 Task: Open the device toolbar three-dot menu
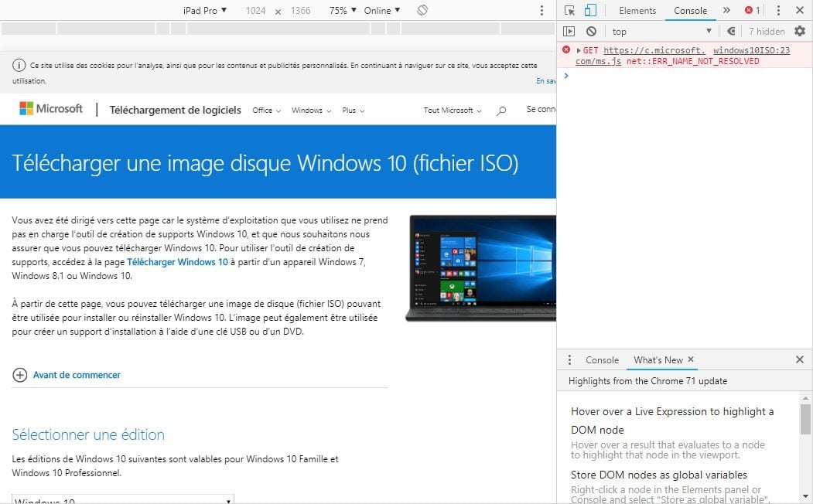541,10
